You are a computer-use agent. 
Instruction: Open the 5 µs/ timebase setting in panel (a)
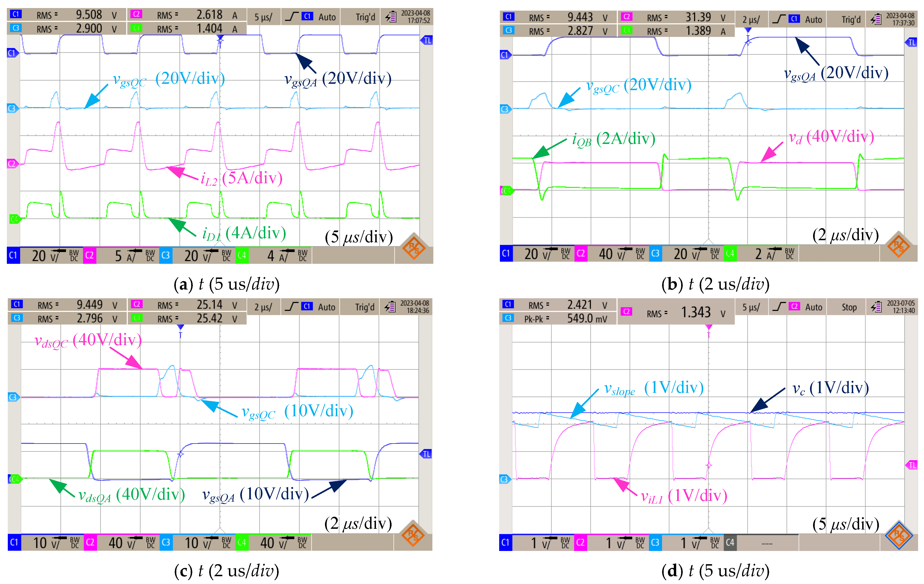(x=263, y=17)
